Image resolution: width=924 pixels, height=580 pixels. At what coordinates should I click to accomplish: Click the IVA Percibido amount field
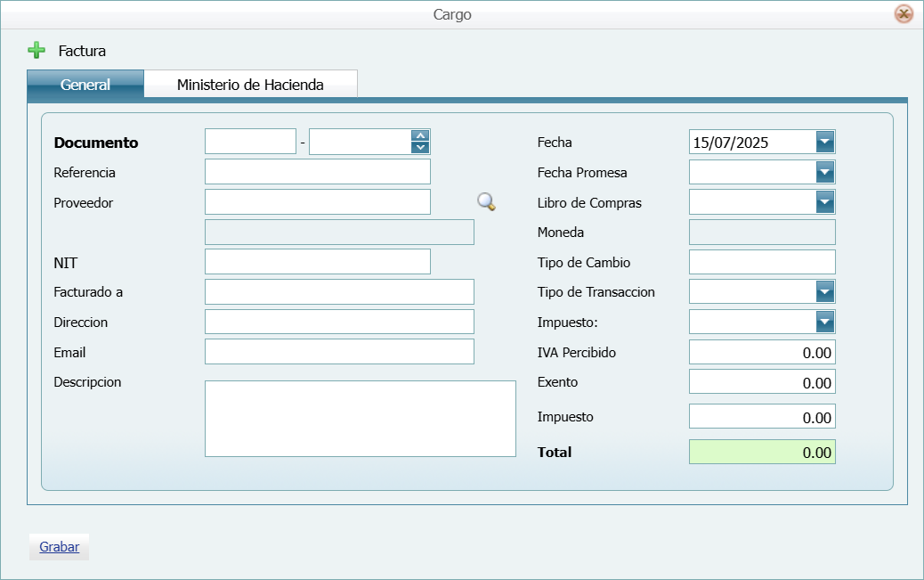click(x=761, y=352)
